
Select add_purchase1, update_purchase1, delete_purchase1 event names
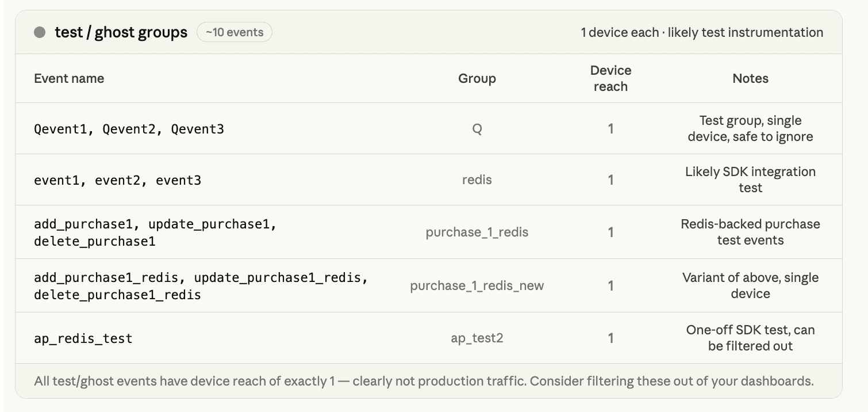155,232
